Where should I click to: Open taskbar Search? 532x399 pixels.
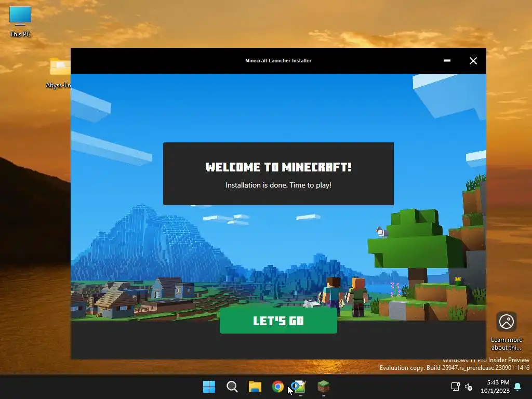point(232,387)
